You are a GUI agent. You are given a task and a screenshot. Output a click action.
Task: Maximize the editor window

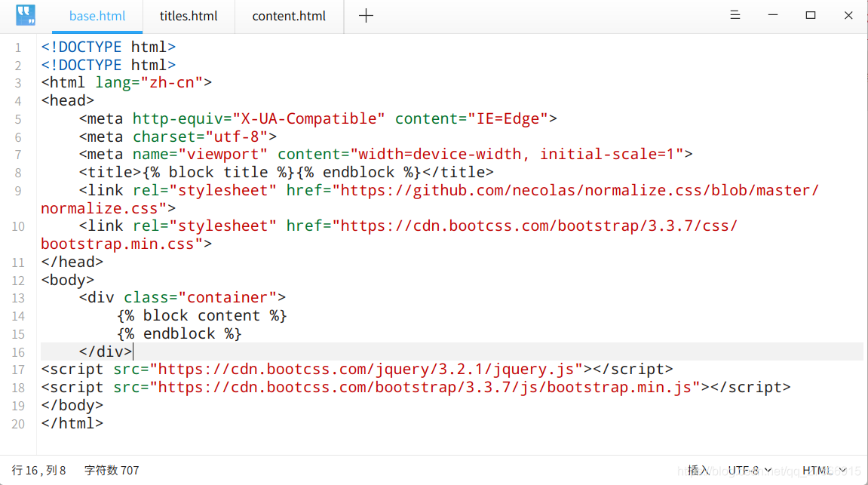pos(811,15)
